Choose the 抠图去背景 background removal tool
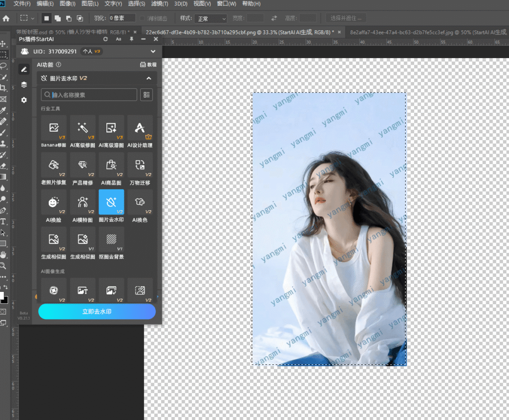The image size is (509, 420). click(x=111, y=240)
